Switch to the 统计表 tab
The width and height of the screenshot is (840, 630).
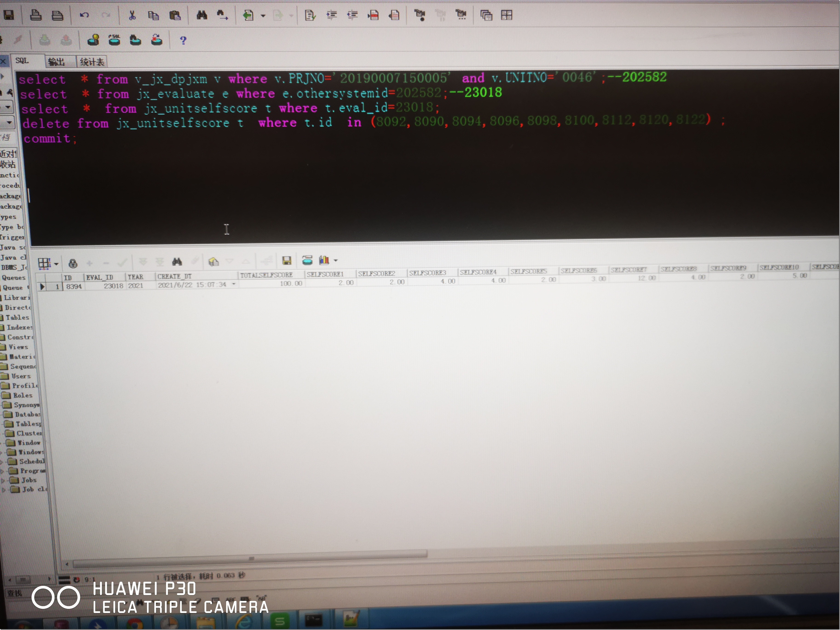click(92, 62)
